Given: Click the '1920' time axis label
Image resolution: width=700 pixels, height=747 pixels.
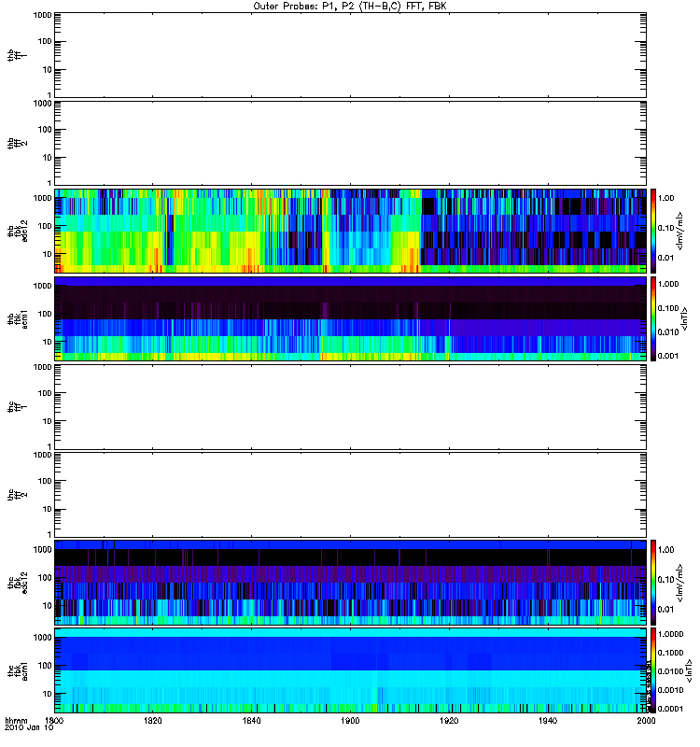Looking at the screenshot, I should [x=449, y=721].
